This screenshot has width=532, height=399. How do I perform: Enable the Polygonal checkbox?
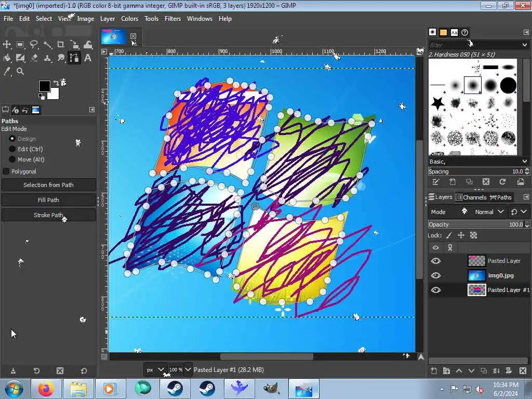coord(6,171)
